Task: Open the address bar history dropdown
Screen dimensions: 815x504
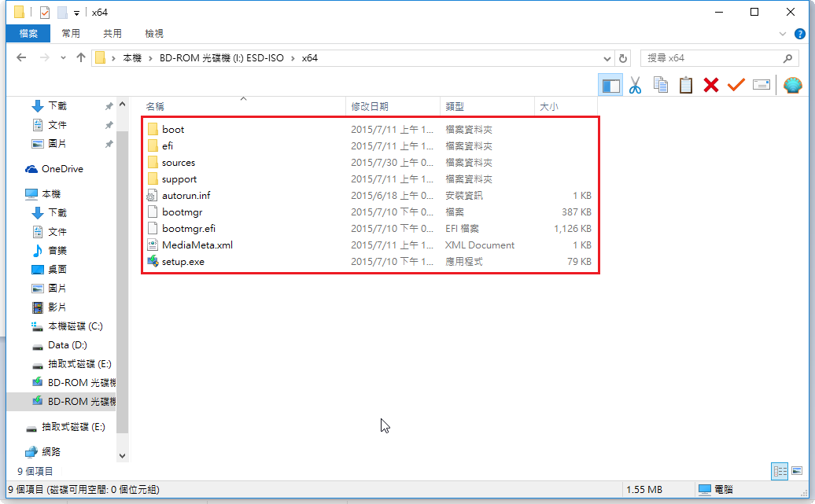Action: [607, 58]
